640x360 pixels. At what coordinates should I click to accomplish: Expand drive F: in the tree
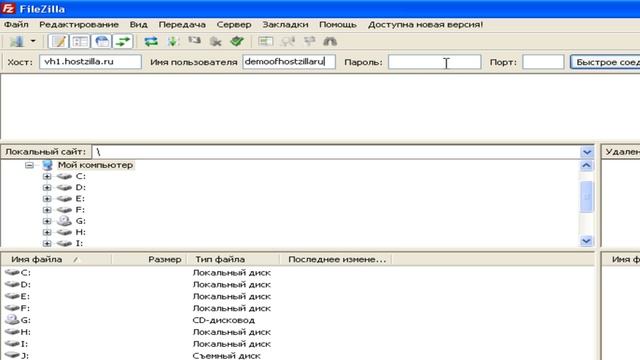[47, 210]
